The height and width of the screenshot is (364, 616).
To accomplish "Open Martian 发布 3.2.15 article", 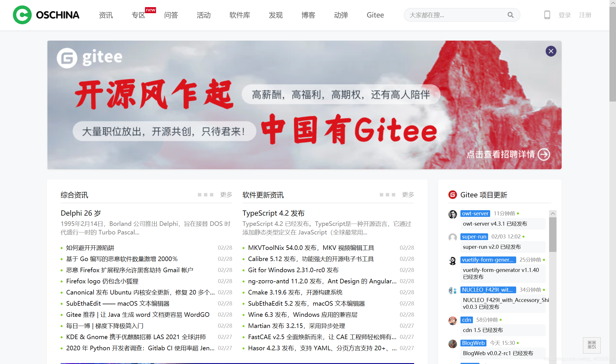I will [297, 326].
